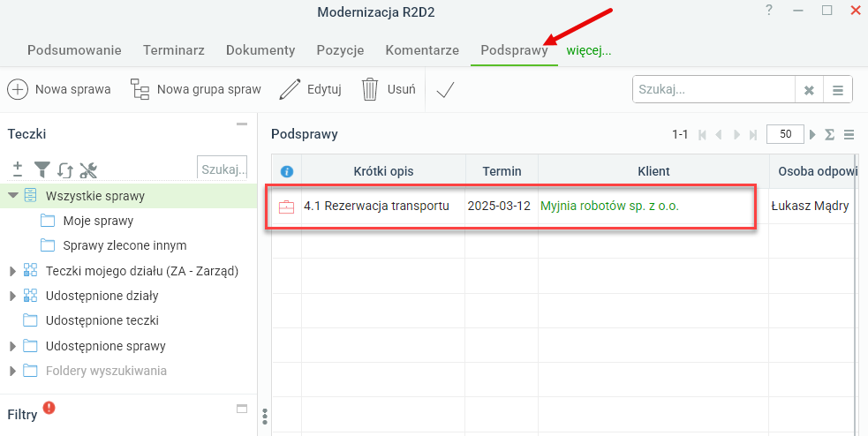The height and width of the screenshot is (436, 868).
Task: Click the date cell 2025-03-12
Action: tap(502, 206)
